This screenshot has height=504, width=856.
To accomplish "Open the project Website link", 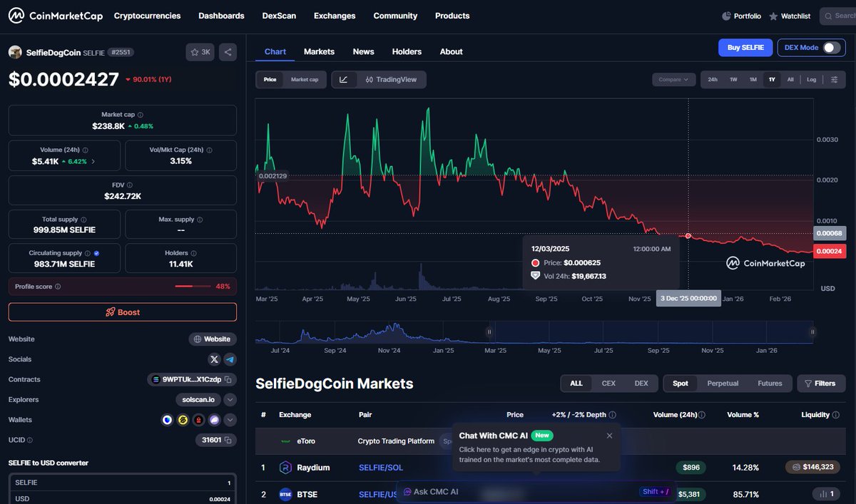I will pyautogui.click(x=213, y=339).
